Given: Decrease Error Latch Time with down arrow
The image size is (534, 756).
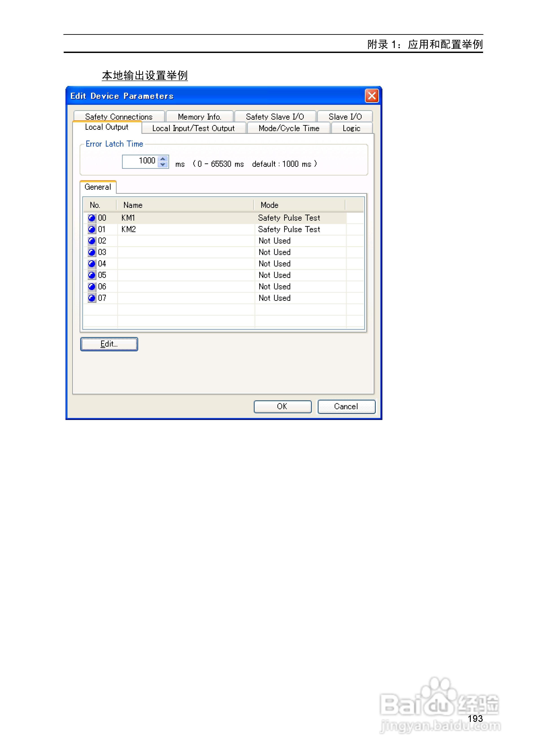Looking at the screenshot, I should pyautogui.click(x=163, y=165).
